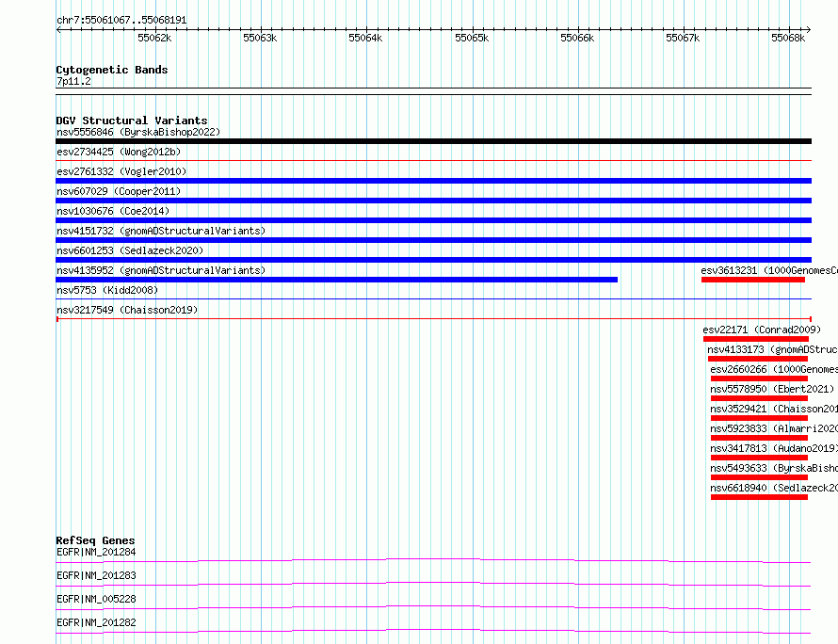Screen dimensions: 838x644
Task: Click the thin red esv2734425 variant line
Action: click(x=433, y=160)
